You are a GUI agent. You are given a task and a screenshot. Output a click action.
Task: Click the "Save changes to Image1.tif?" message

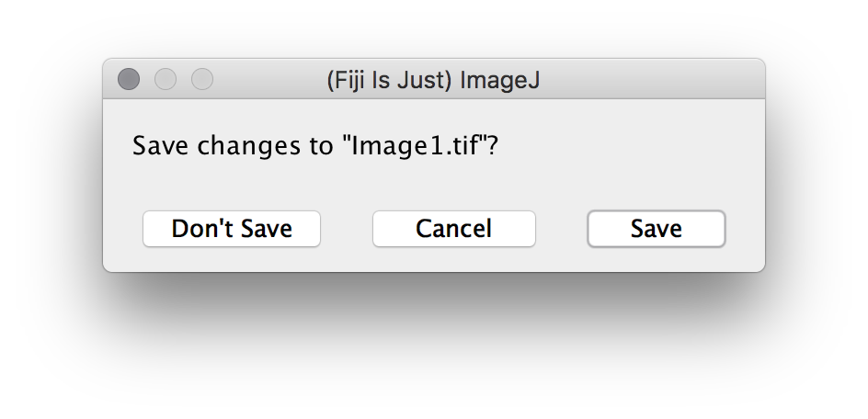tap(315, 146)
